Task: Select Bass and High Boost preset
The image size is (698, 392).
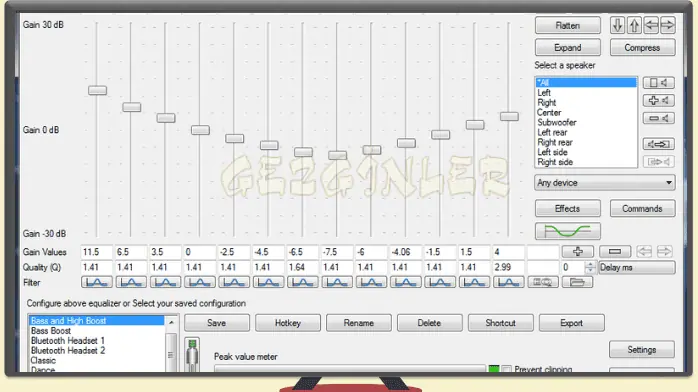Action: [x=97, y=321]
